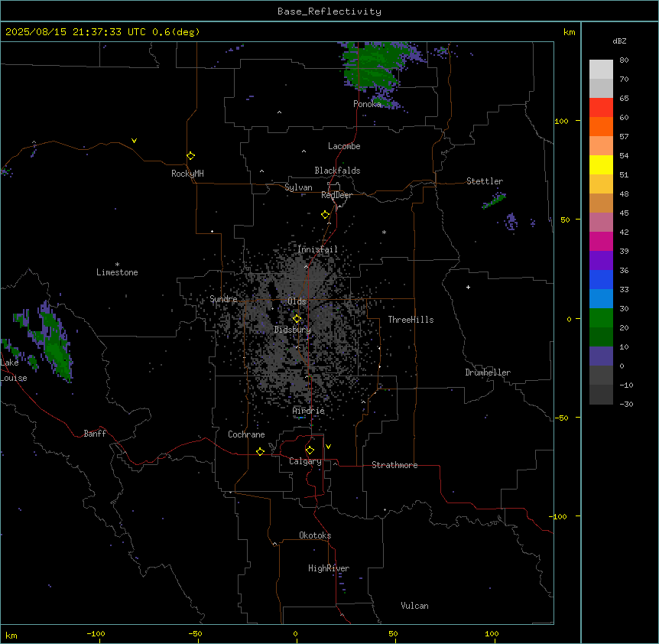Click the yellow diamond marker in Calgary
This screenshot has height=644, width=659.
pos(310,450)
